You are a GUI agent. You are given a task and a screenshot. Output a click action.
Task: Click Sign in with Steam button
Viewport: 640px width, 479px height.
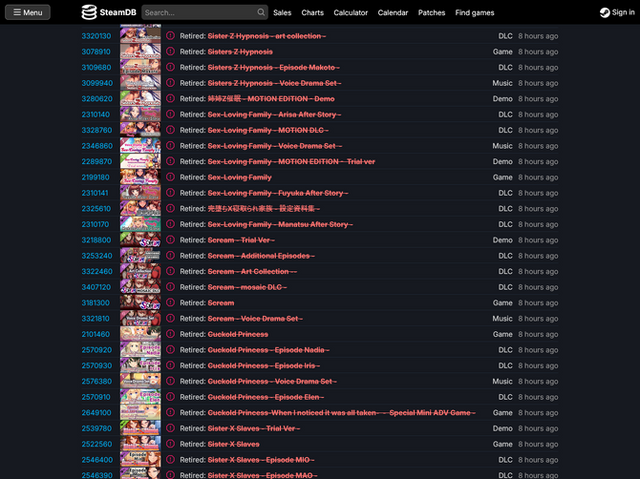pos(616,13)
